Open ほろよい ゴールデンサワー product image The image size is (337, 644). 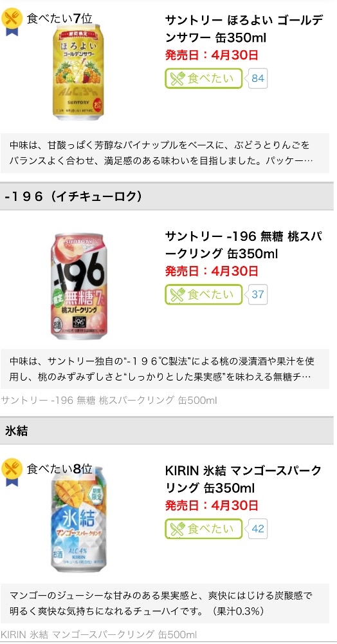(x=78, y=71)
